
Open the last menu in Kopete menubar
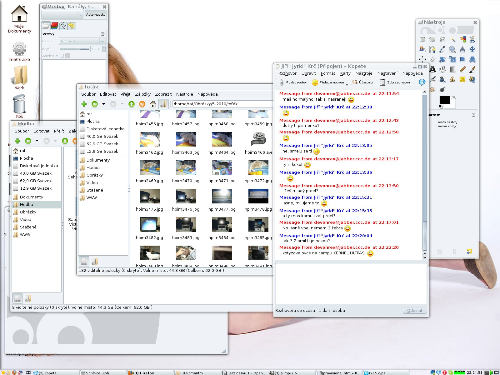(413, 73)
